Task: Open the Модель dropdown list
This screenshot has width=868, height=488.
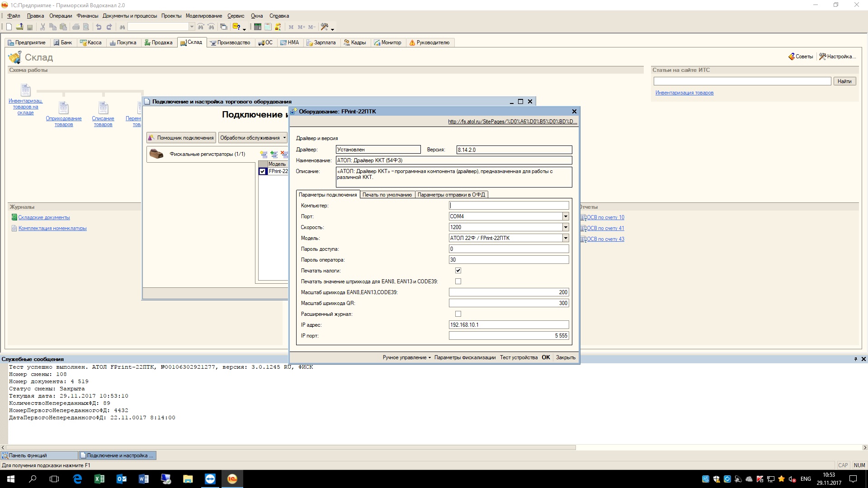Action: click(x=565, y=238)
